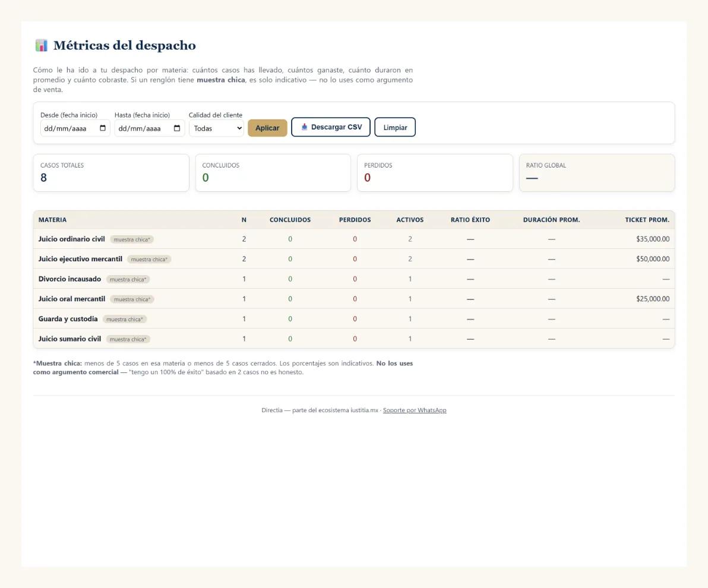Click the Duración Prom. column header
708x588 pixels.
coord(551,220)
